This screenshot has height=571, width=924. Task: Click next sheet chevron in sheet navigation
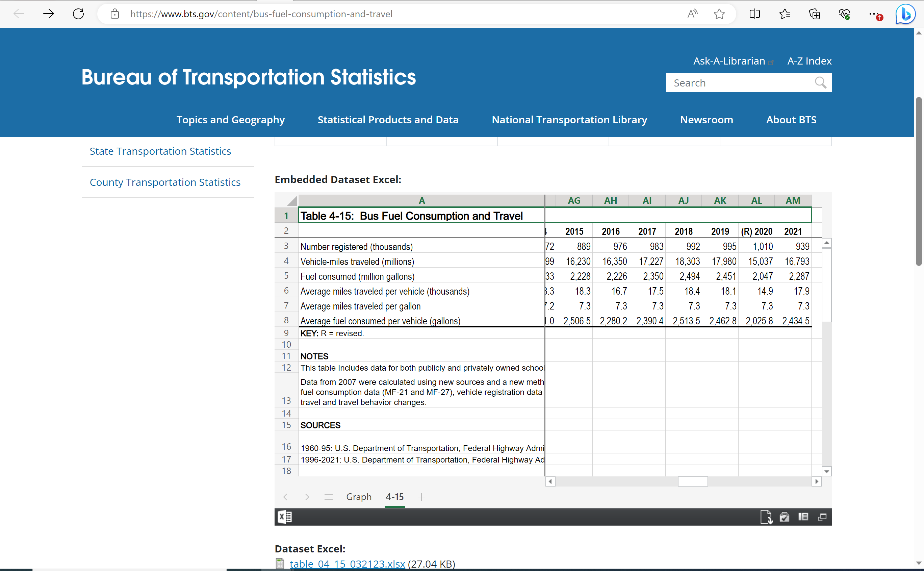pos(307,497)
